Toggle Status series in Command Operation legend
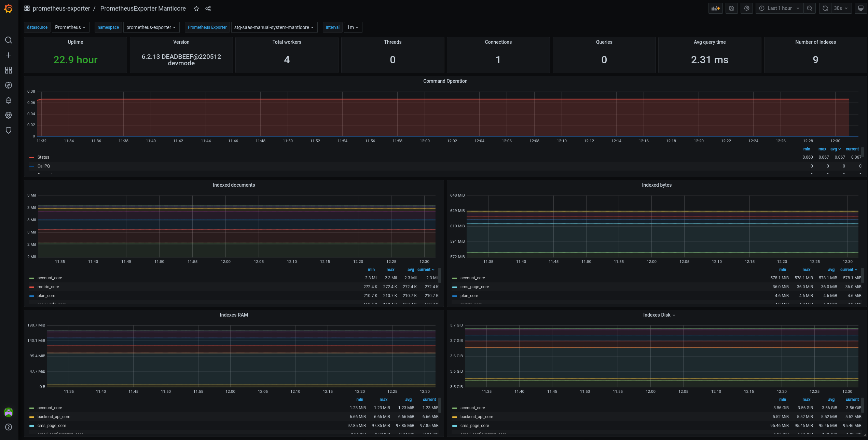Image resolution: width=868 pixels, height=440 pixels. coord(43,157)
